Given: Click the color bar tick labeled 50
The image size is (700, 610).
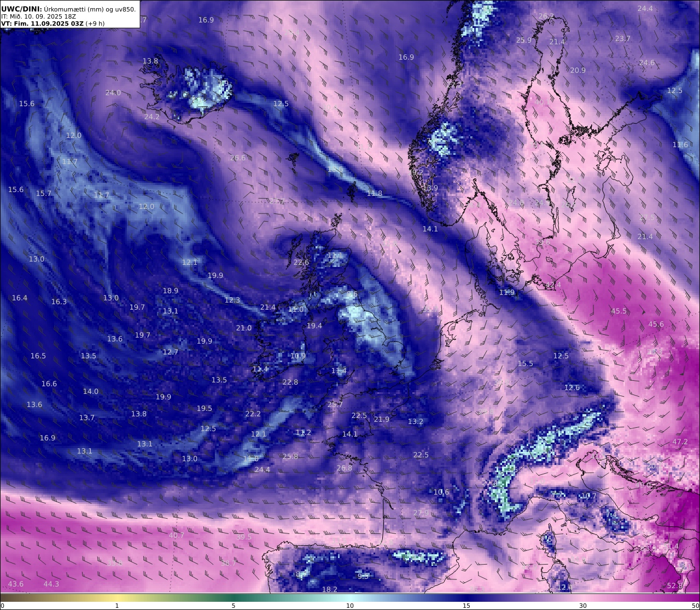Looking at the screenshot, I should point(695,606).
